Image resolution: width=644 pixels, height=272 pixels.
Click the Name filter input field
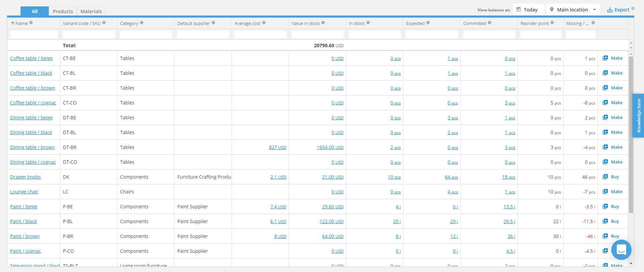[x=34, y=34]
